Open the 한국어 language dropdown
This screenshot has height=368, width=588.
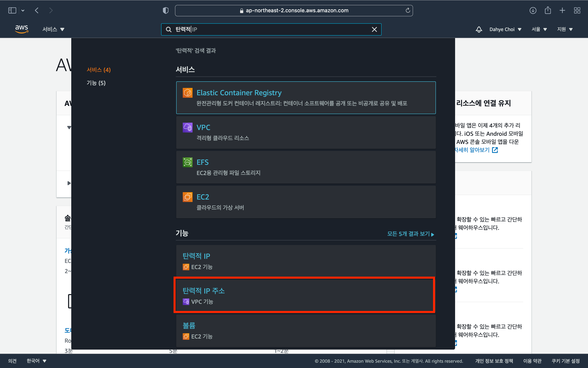click(37, 361)
